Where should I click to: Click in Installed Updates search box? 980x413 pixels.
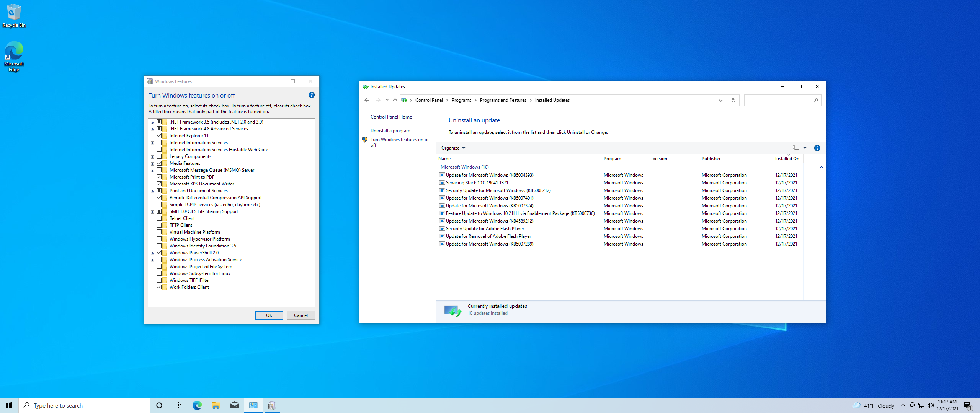[x=778, y=100]
